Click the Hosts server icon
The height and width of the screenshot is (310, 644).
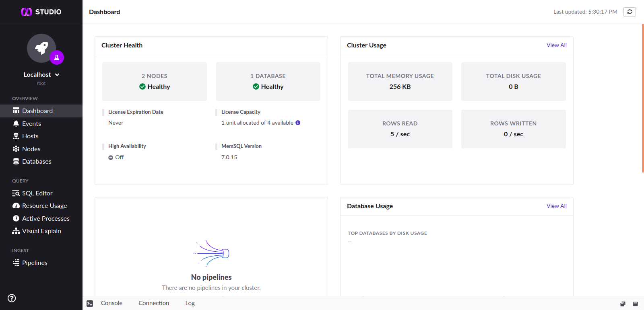pyautogui.click(x=16, y=136)
